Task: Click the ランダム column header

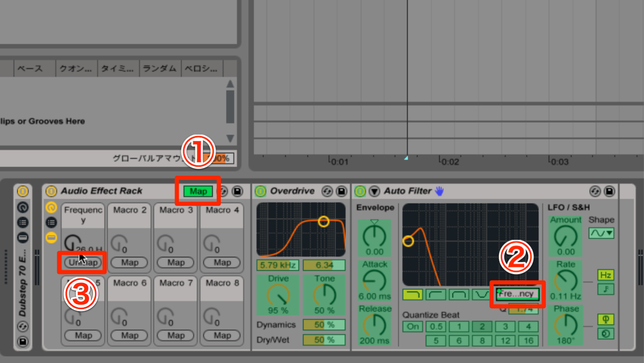Action: coord(160,68)
